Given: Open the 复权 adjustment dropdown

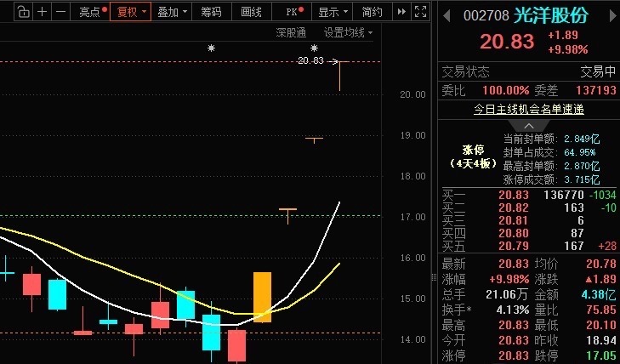Looking at the screenshot, I should pyautogui.click(x=131, y=12).
